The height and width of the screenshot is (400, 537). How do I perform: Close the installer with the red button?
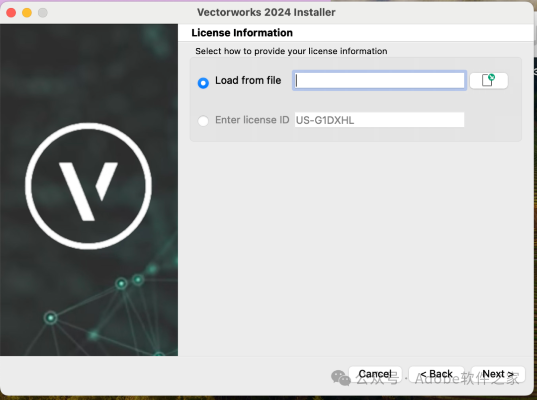(11, 13)
